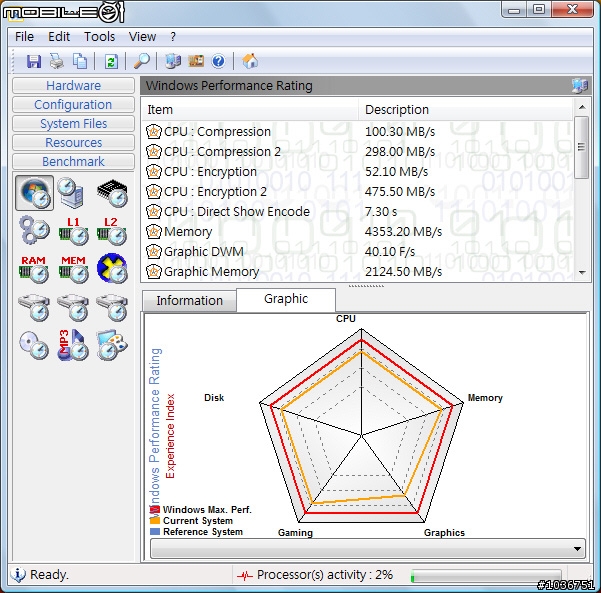Open the ? help menu
The image size is (601, 593).
point(173,37)
